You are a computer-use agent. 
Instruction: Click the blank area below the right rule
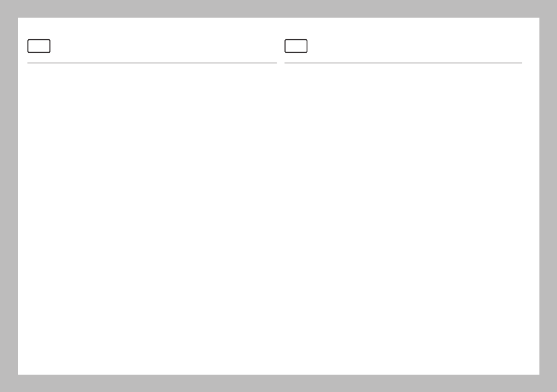click(403, 219)
